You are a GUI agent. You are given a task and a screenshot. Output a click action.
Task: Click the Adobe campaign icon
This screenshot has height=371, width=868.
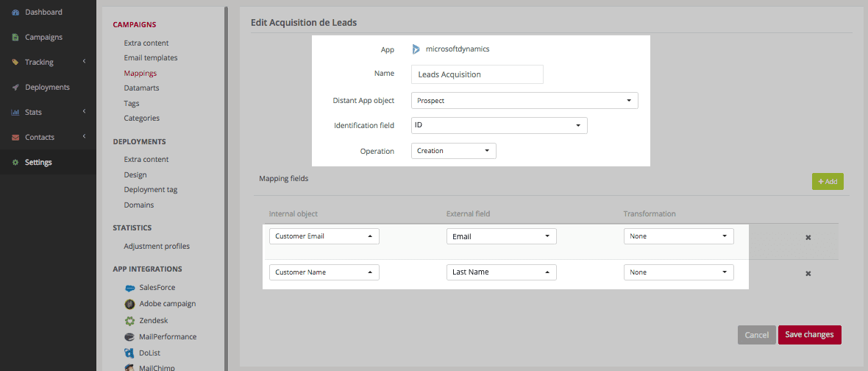coord(130,304)
